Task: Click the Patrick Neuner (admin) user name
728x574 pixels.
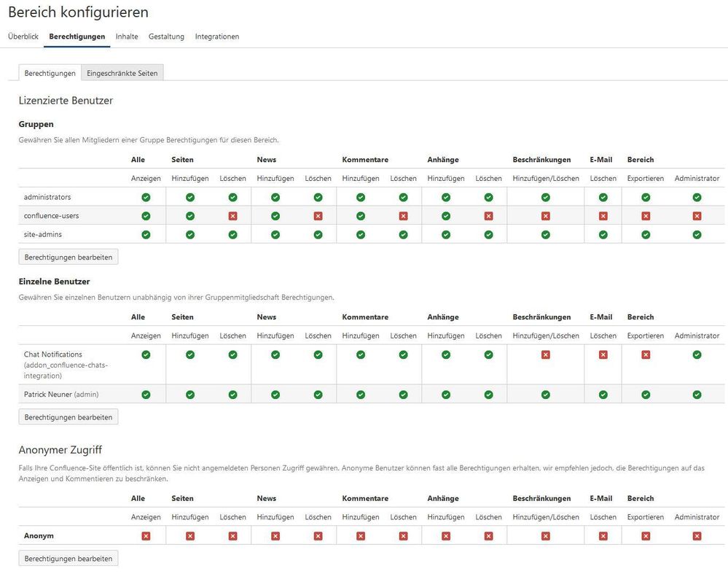Action: pyautogui.click(x=61, y=394)
